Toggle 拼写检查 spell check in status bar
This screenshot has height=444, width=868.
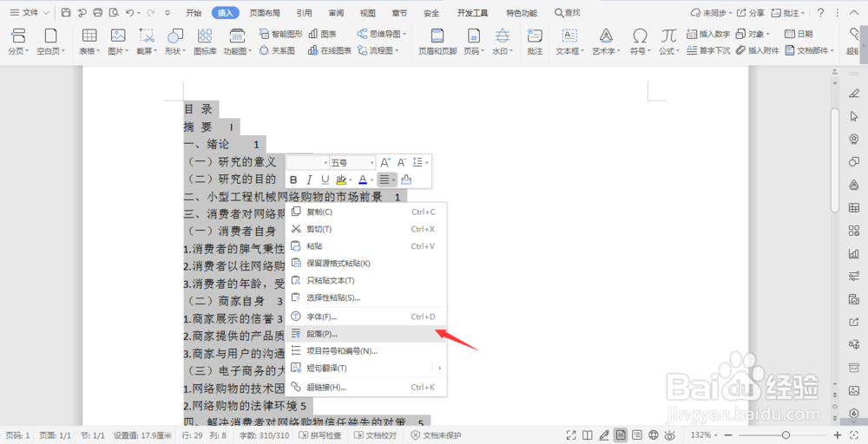(x=320, y=435)
